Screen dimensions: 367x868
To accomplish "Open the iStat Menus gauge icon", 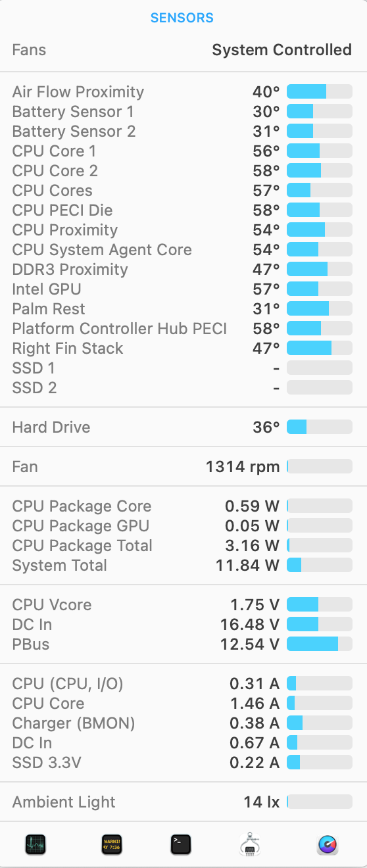I will (x=328, y=844).
